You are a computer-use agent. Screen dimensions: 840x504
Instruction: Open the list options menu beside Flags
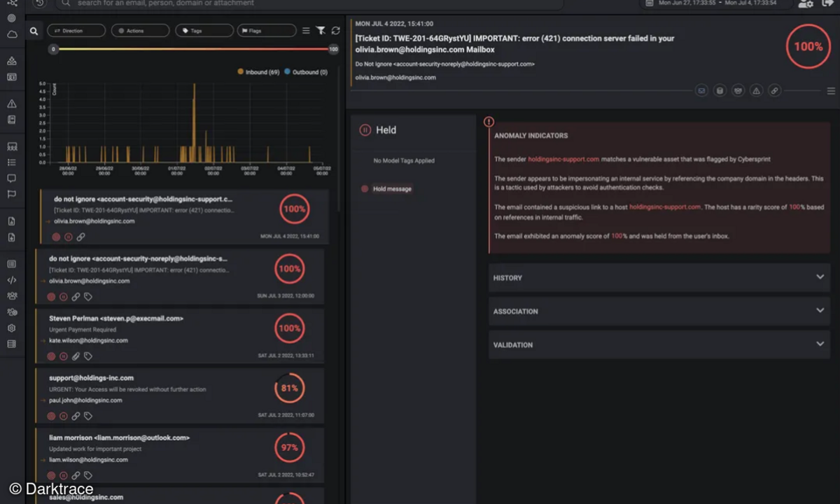[306, 31]
